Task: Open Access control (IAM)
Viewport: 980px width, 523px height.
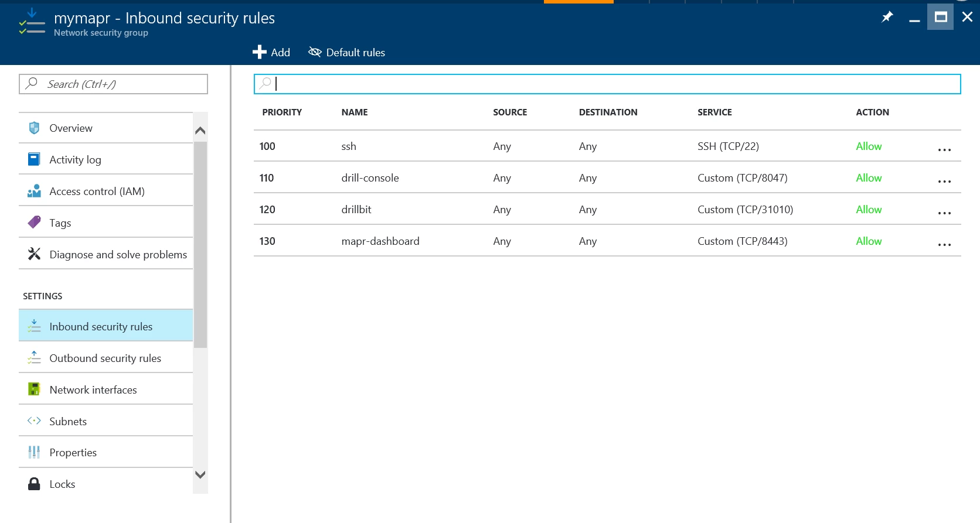Action: coord(106,191)
